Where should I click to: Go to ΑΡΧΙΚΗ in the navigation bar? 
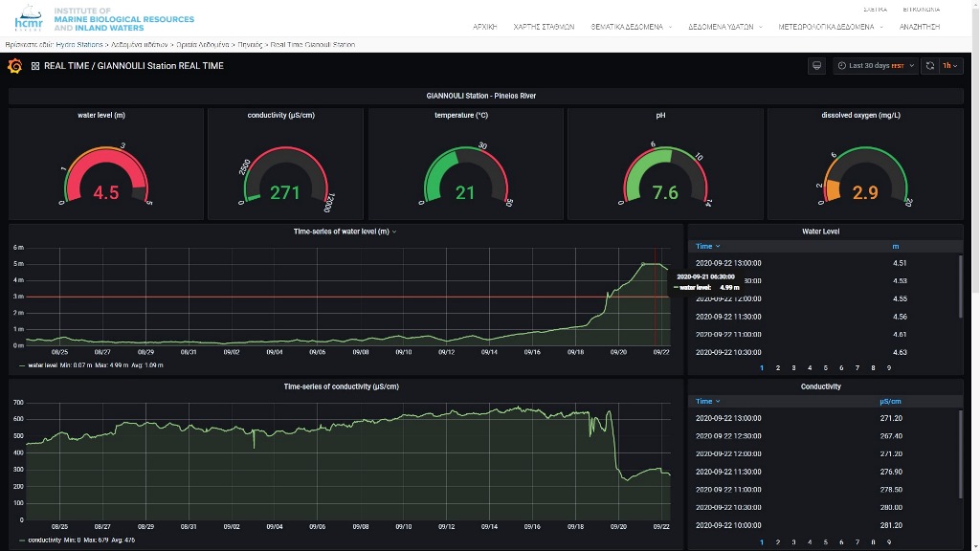[x=485, y=27]
